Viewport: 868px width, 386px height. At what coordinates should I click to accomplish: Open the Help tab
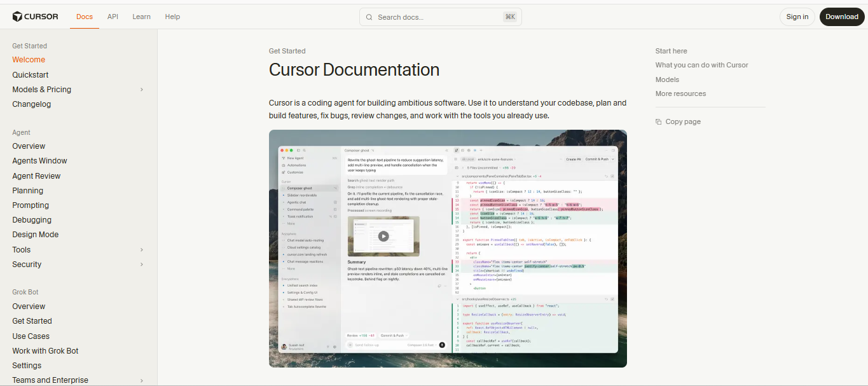pos(172,17)
